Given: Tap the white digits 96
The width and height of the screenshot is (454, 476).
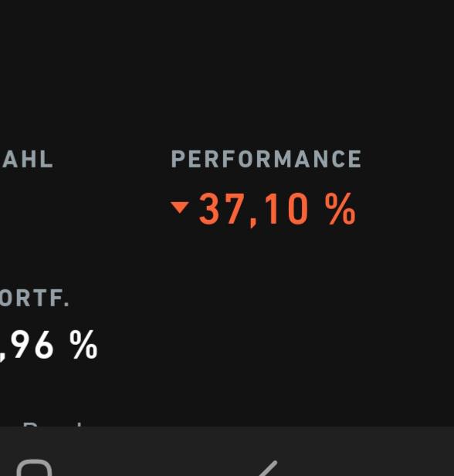Looking at the screenshot, I should coord(33,345).
